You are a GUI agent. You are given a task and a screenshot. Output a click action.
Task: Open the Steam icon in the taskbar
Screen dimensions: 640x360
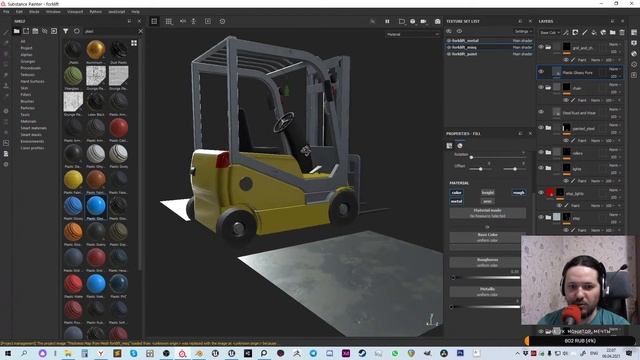(362, 353)
